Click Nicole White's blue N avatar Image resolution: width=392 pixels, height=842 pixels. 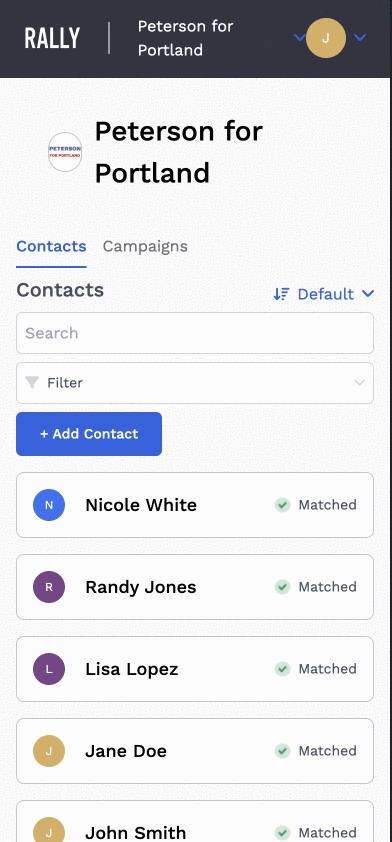[x=49, y=505]
